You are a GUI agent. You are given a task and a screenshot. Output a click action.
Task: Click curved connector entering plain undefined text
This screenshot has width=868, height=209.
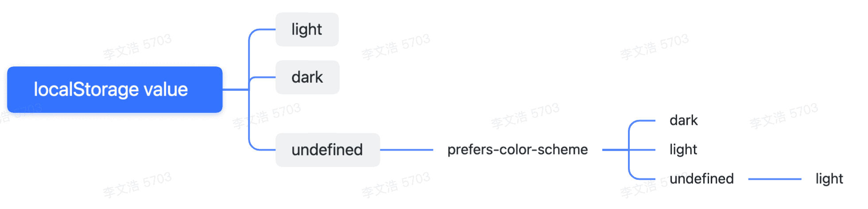click(641, 178)
